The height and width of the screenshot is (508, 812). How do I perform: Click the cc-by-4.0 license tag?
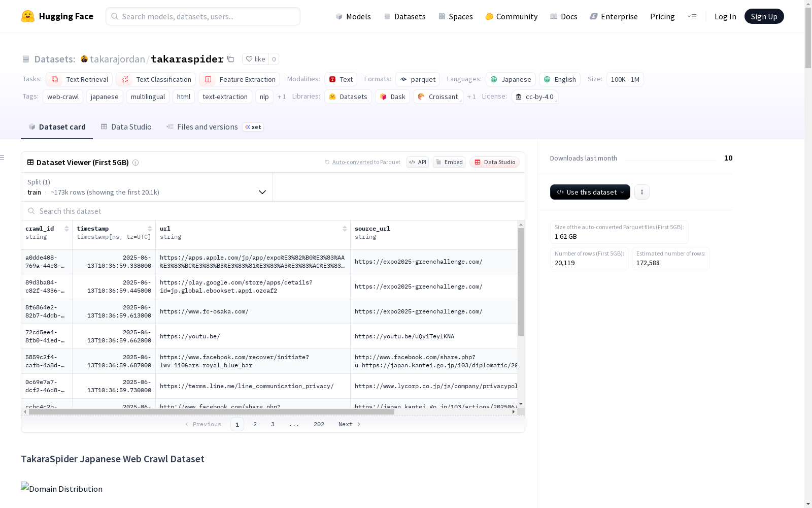[534, 97]
